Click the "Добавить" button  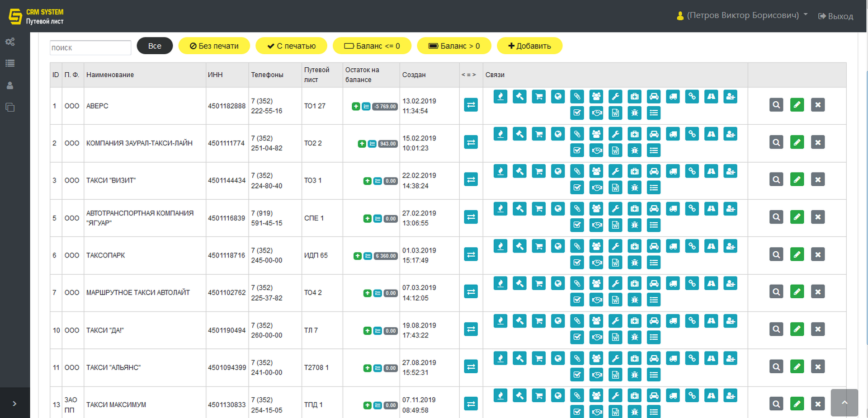[x=529, y=46]
